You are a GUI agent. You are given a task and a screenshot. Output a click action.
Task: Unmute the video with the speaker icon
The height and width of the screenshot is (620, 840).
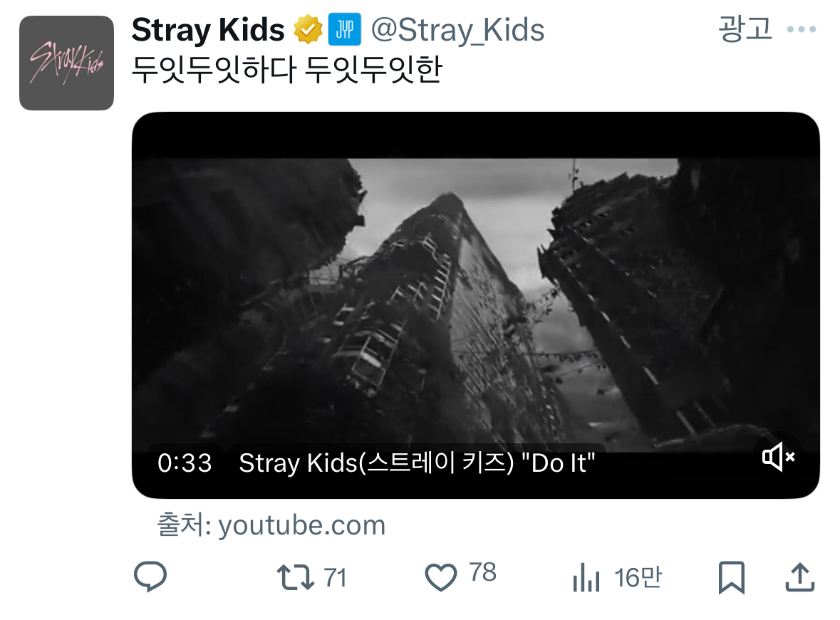779,457
